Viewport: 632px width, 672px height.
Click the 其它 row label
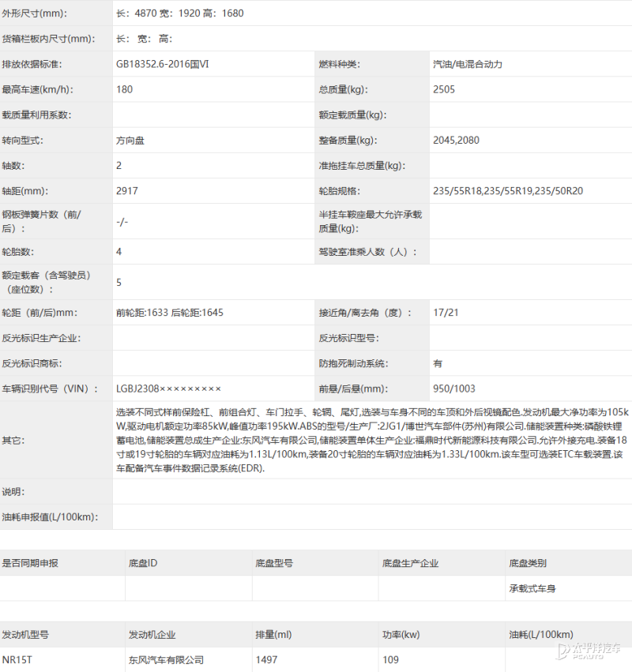[13, 441]
